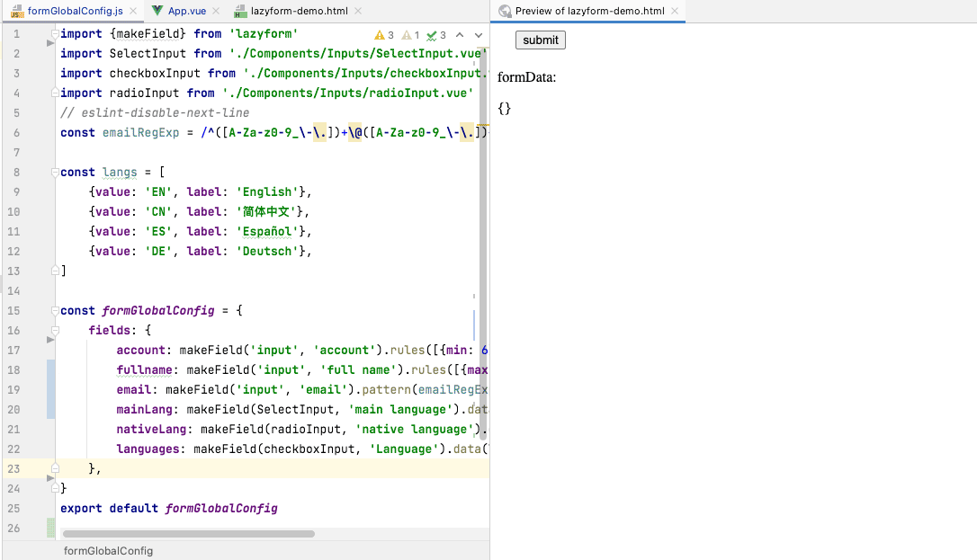
Task: Click the globe icon on Preview tab
Action: coord(505,11)
